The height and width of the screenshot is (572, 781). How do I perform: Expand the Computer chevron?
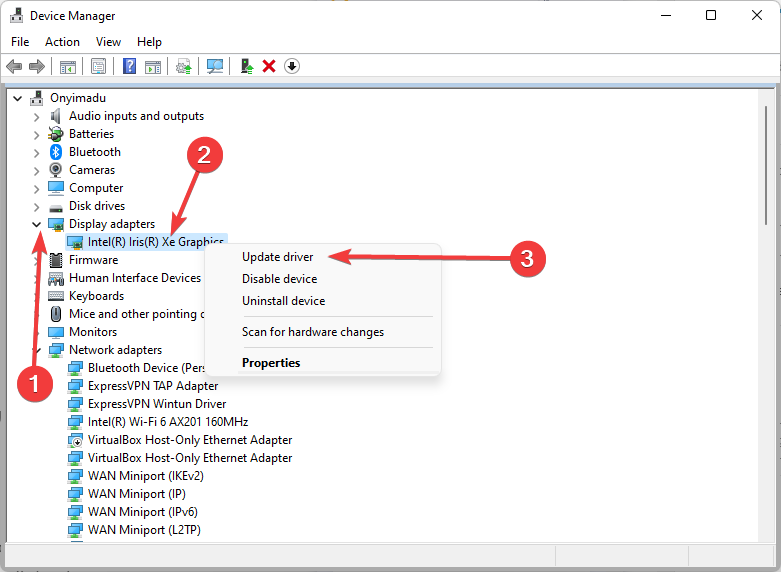tap(36, 189)
